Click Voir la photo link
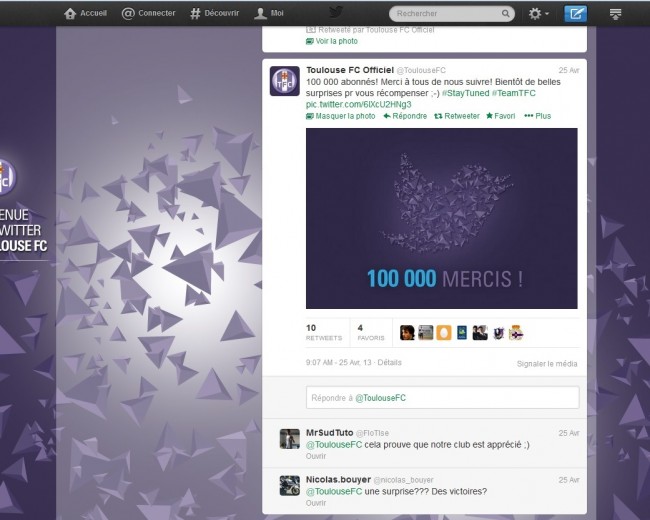Screen dimensions: 650x520 pos(332,41)
